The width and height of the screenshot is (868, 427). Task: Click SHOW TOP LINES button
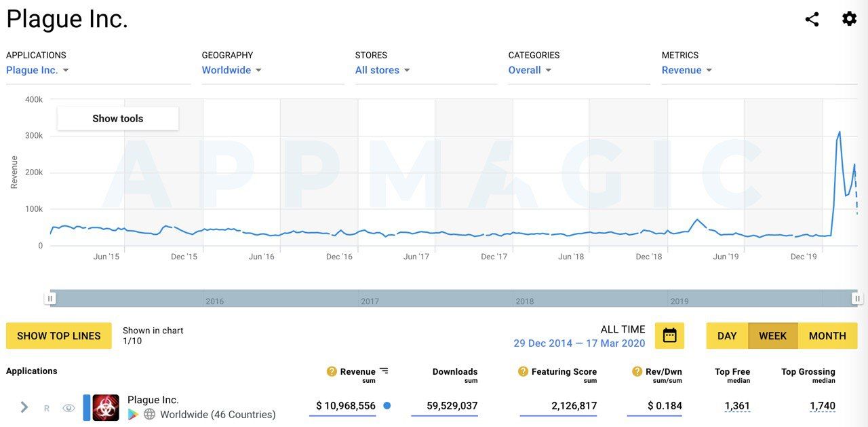(59, 335)
